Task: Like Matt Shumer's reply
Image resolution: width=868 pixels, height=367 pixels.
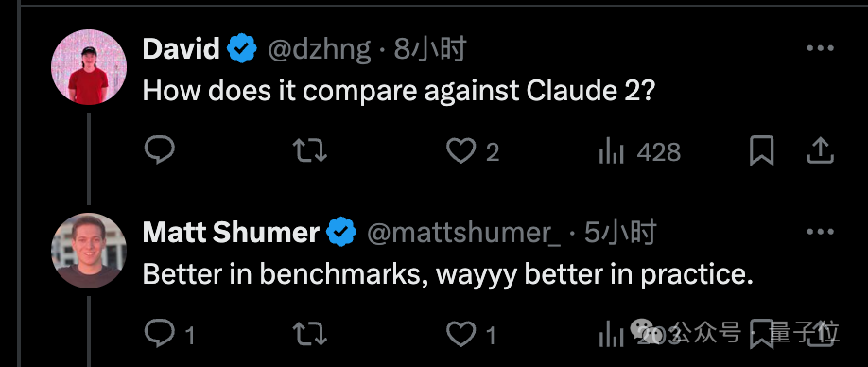Action: tap(471, 334)
